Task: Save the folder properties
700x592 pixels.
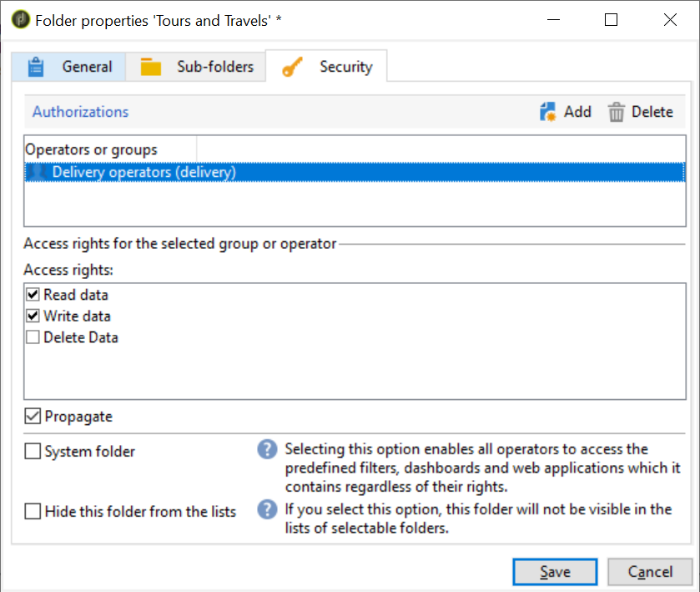Action: [x=555, y=572]
